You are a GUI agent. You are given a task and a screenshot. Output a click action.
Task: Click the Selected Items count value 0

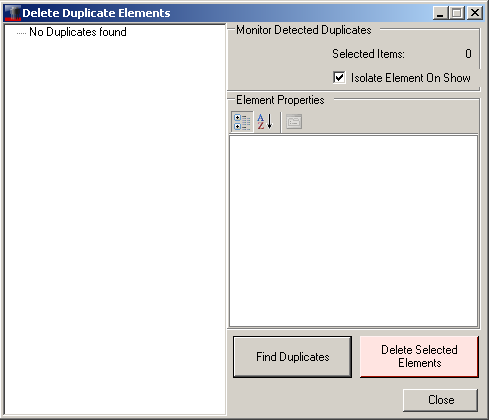pos(468,54)
